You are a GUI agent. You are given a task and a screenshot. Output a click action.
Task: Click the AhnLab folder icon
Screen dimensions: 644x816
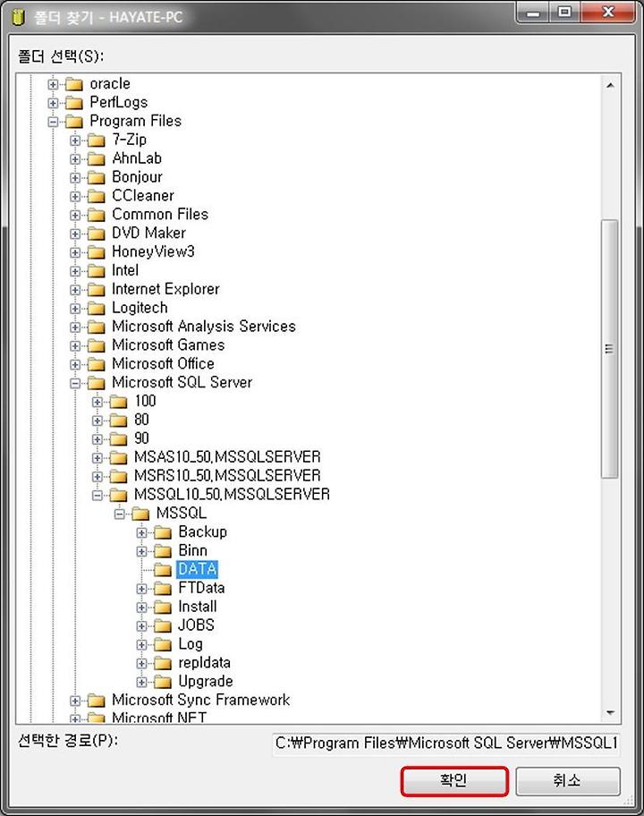coord(97,158)
